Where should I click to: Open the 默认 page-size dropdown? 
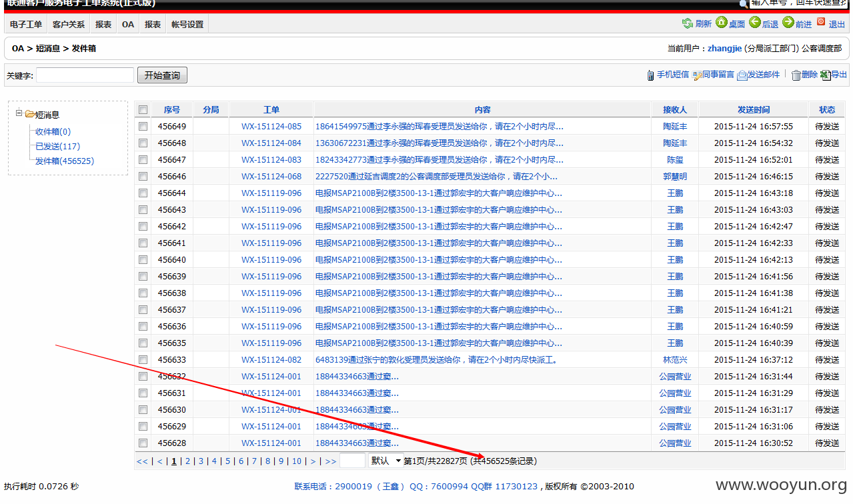[x=386, y=461]
